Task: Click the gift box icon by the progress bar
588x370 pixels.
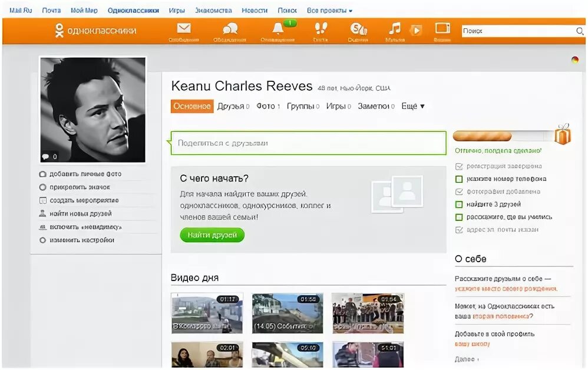Action: pos(562,134)
